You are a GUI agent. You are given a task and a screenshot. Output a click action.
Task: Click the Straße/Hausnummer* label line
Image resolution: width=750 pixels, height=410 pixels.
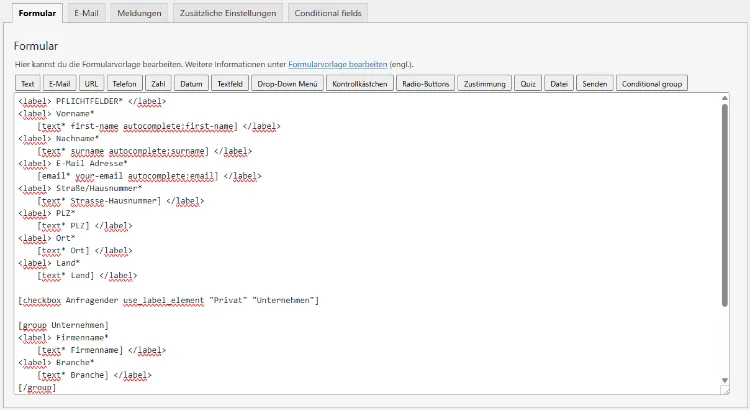click(x=80, y=188)
